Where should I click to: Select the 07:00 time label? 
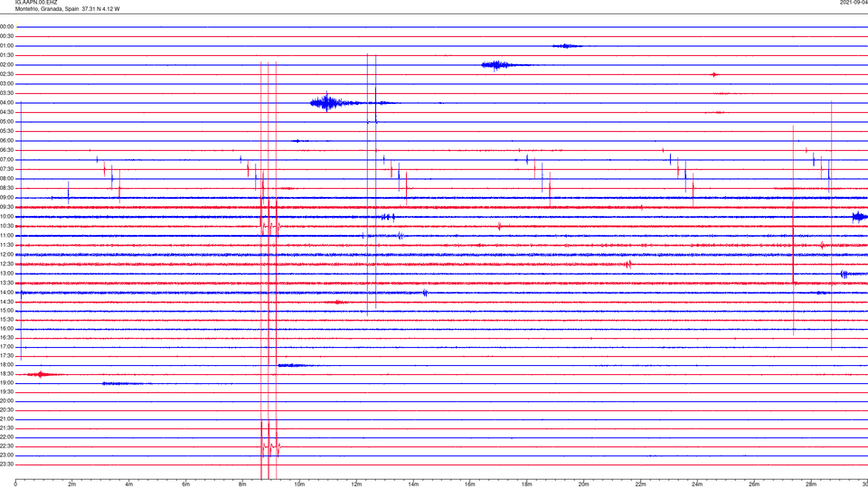tap(6, 160)
